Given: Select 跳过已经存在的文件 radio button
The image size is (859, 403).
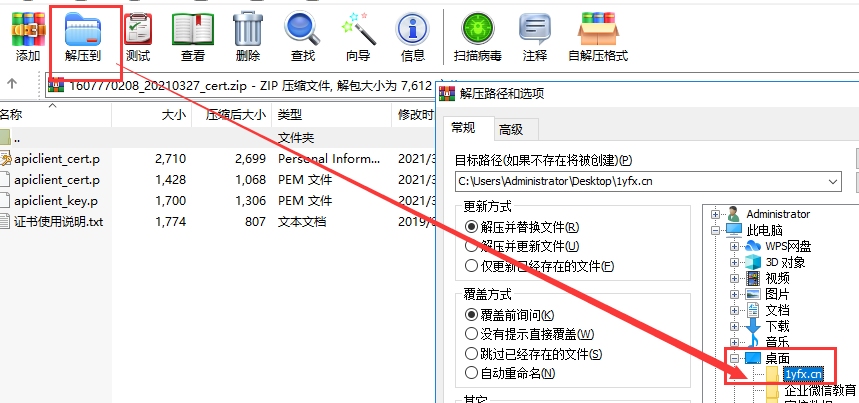Looking at the screenshot, I should coord(471,353).
